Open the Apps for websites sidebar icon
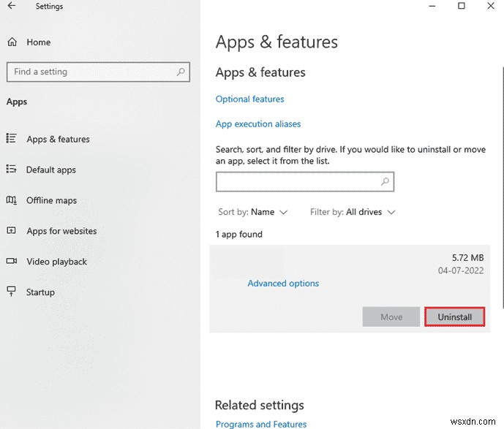Image resolution: width=504 pixels, height=429 pixels. (x=11, y=231)
